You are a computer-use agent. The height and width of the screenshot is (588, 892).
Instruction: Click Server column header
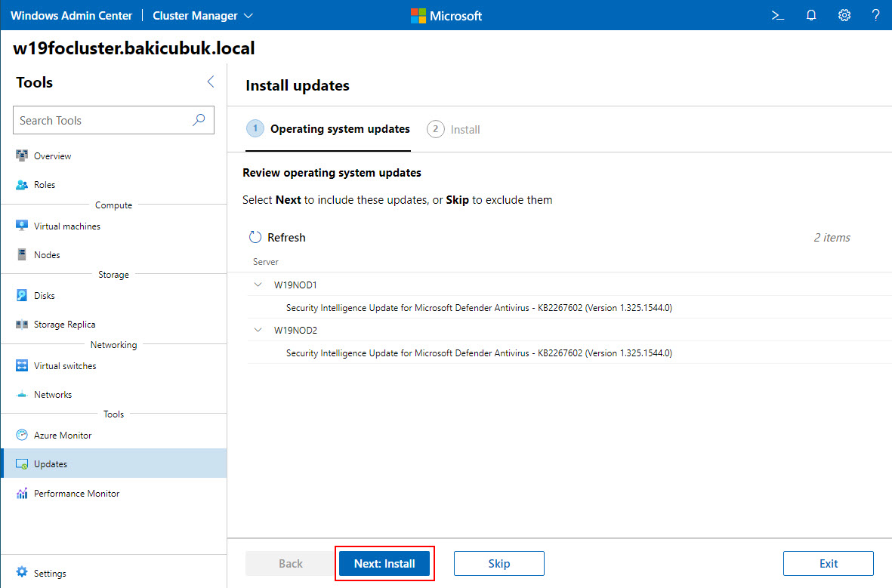point(266,262)
